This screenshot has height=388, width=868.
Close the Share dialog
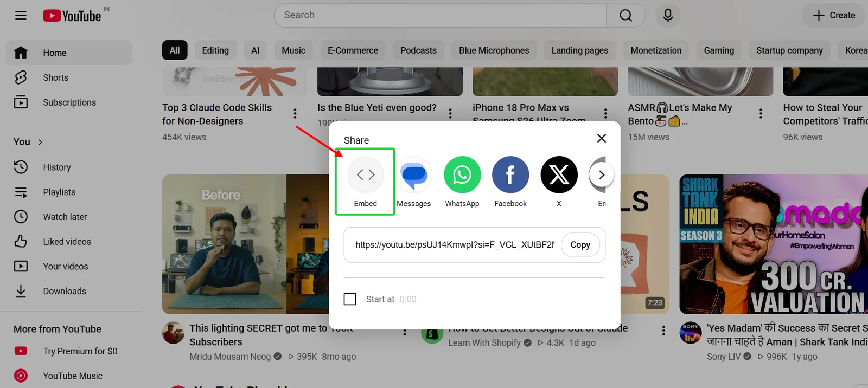601,138
